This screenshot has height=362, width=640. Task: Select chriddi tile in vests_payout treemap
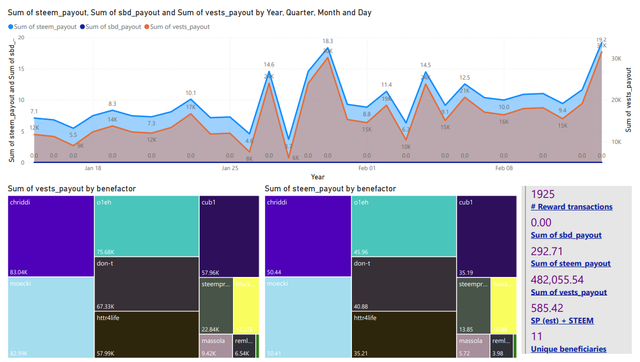tap(51, 236)
